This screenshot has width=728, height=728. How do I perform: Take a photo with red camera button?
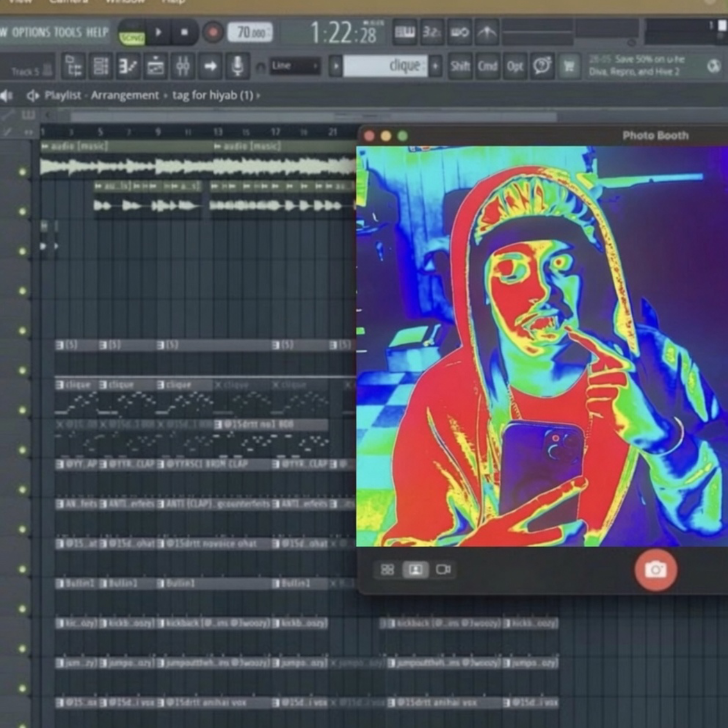coord(656,569)
